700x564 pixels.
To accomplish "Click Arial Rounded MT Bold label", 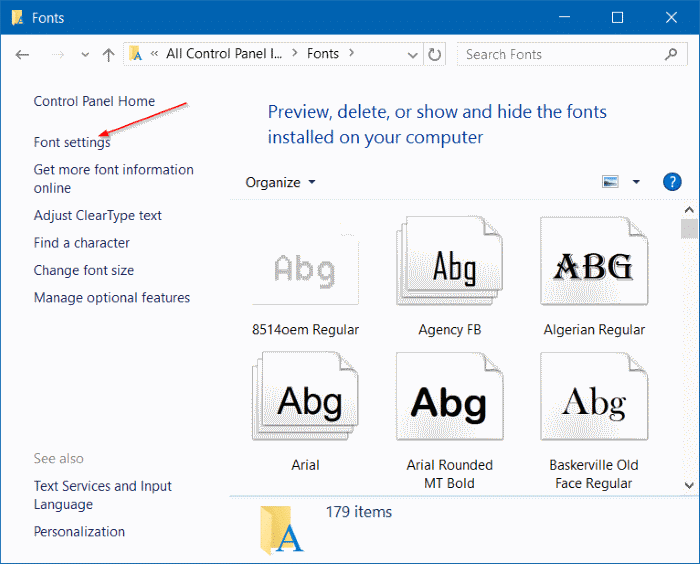I will [x=450, y=474].
